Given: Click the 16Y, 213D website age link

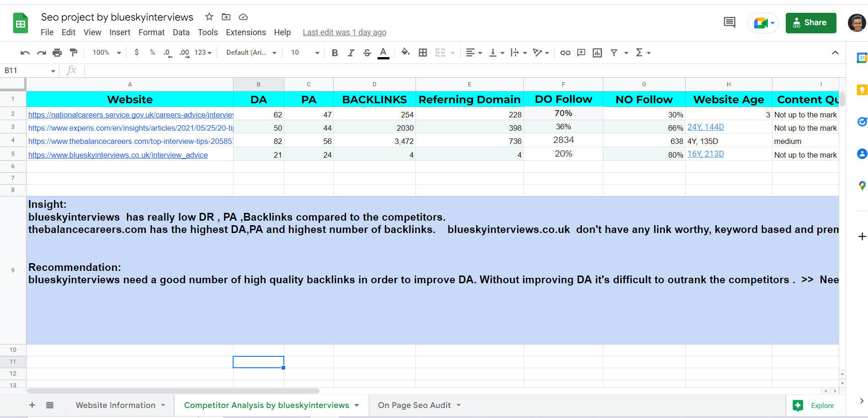Looking at the screenshot, I should [706, 154].
